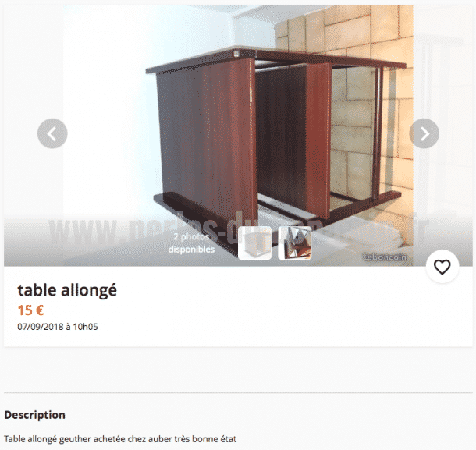Click the time "10h05" under the price
Screen dimensions: 476x450
click(85, 327)
